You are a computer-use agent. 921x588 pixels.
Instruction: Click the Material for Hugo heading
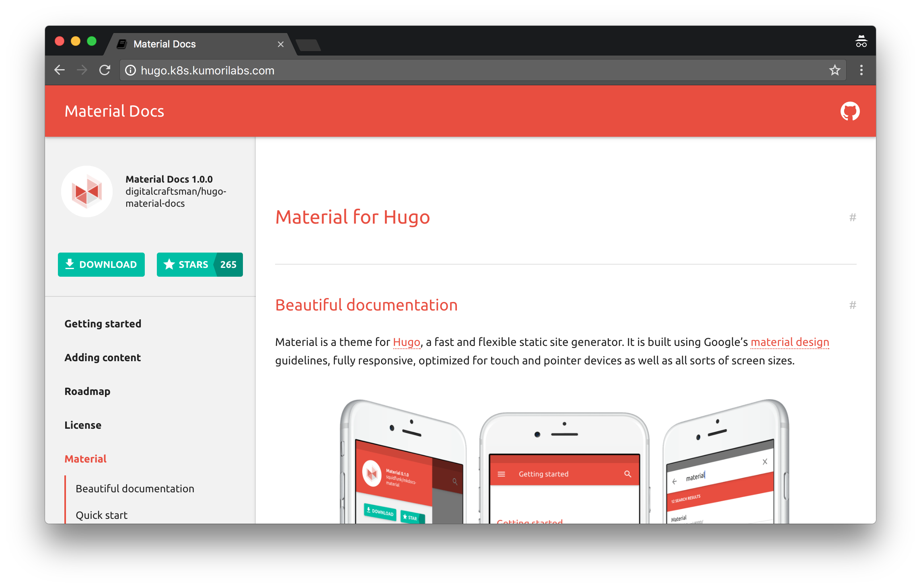[352, 217]
